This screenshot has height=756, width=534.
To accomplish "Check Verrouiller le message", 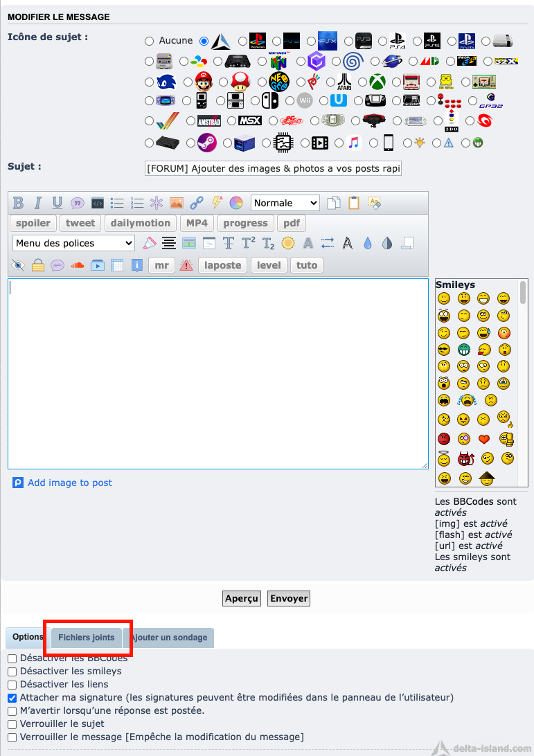I will click(12, 737).
